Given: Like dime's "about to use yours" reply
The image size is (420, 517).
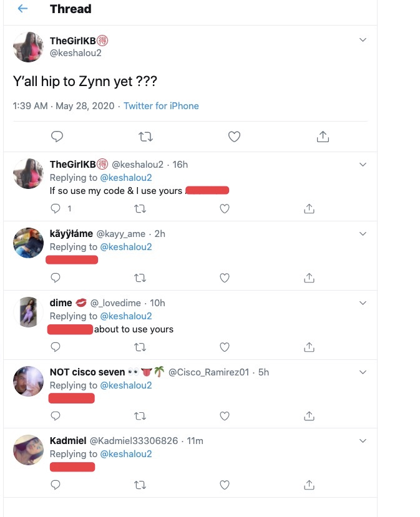Looking at the screenshot, I should [x=225, y=347].
